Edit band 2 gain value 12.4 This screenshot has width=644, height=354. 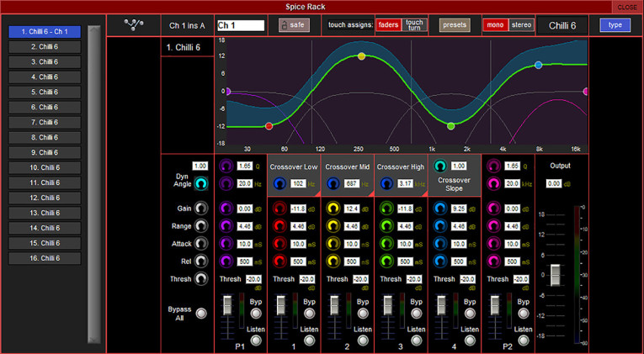pos(352,209)
